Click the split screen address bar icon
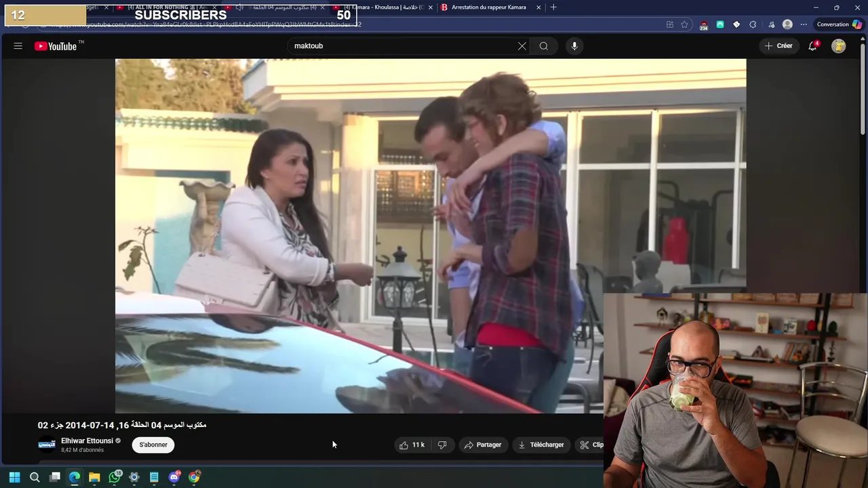868x488 pixels. [669, 24]
